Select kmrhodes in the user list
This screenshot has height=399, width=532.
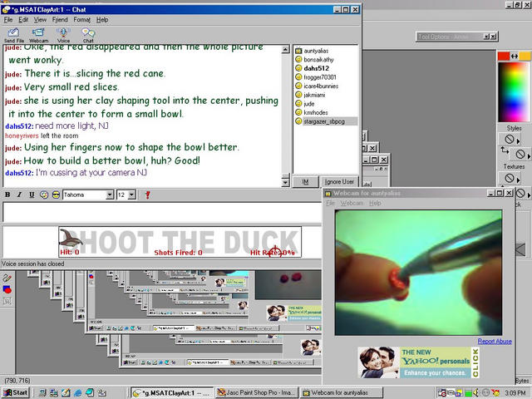click(x=316, y=113)
